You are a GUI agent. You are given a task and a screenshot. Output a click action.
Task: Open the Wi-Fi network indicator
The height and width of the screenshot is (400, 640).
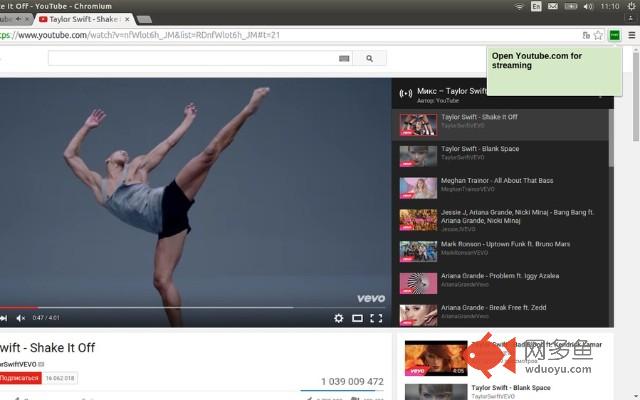pos(519,6)
